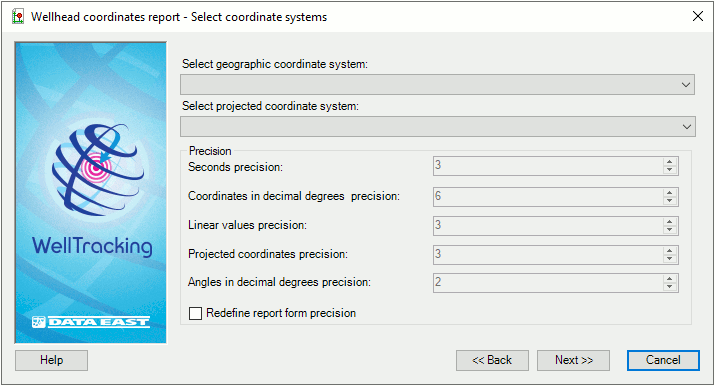
Task: Increase decimal degrees coordinates precision up arrow
Action: (x=669, y=193)
